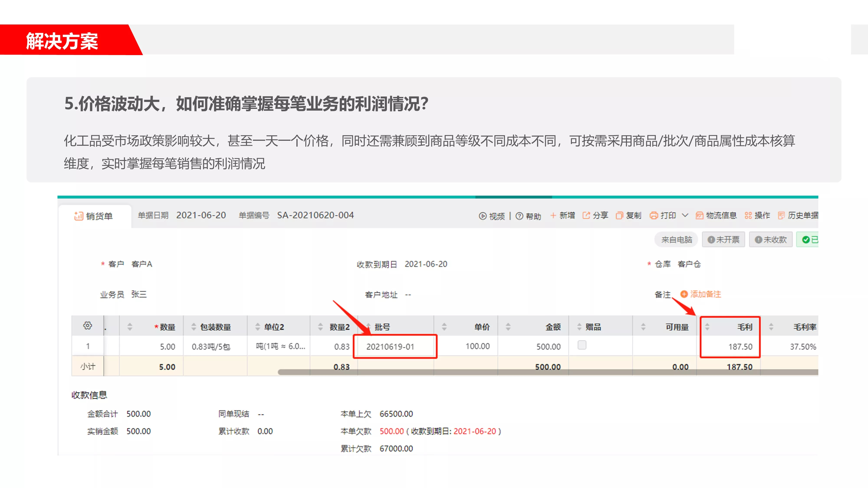The image size is (868, 488).
Task: Click 新增 to create new order
Action: pyautogui.click(x=562, y=215)
